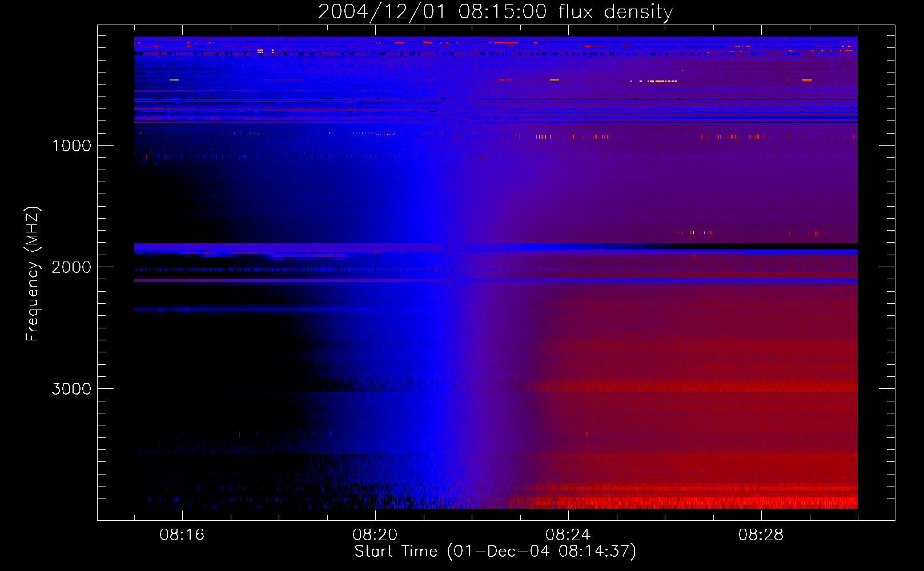Click the 08:20 time tick label
This screenshot has height=571, width=924.
click(x=375, y=535)
